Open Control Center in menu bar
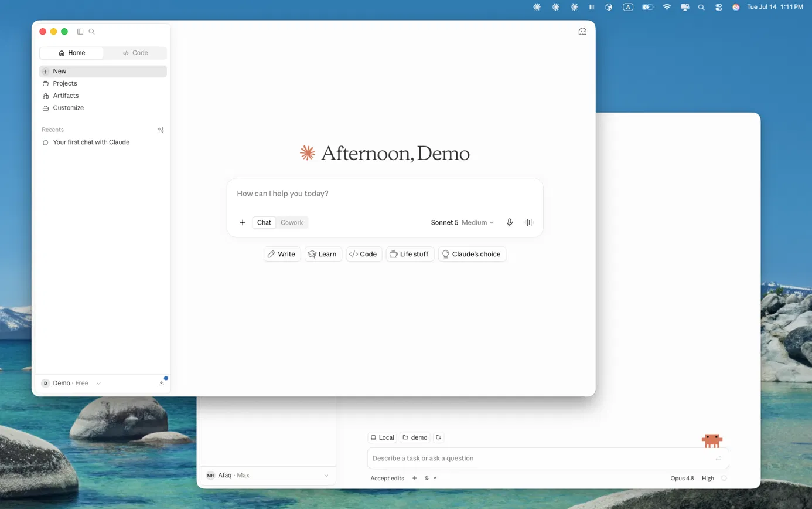The height and width of the screenshot is (509, 812). [719, 7]
